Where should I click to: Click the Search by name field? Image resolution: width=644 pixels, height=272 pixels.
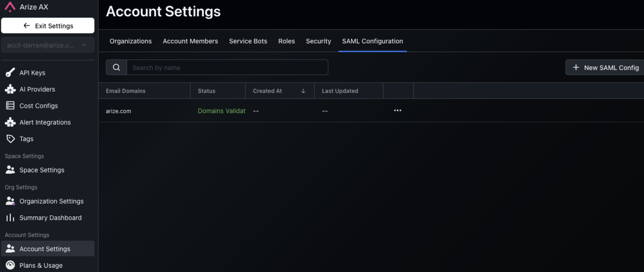(227, 67)
